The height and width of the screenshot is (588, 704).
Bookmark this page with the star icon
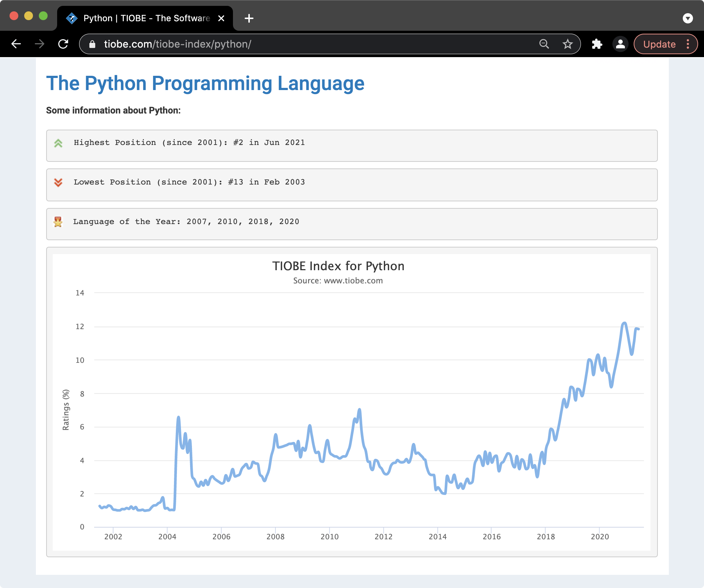tap(568, 44)
